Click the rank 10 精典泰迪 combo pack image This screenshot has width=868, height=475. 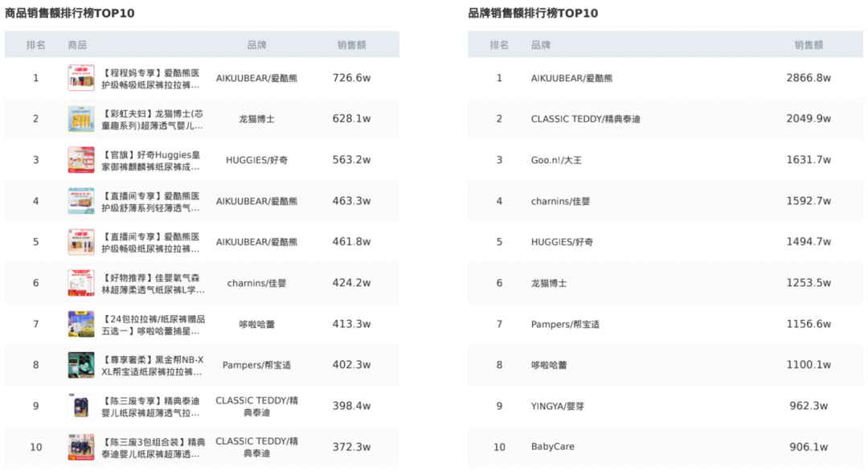(x=81, y=447)
